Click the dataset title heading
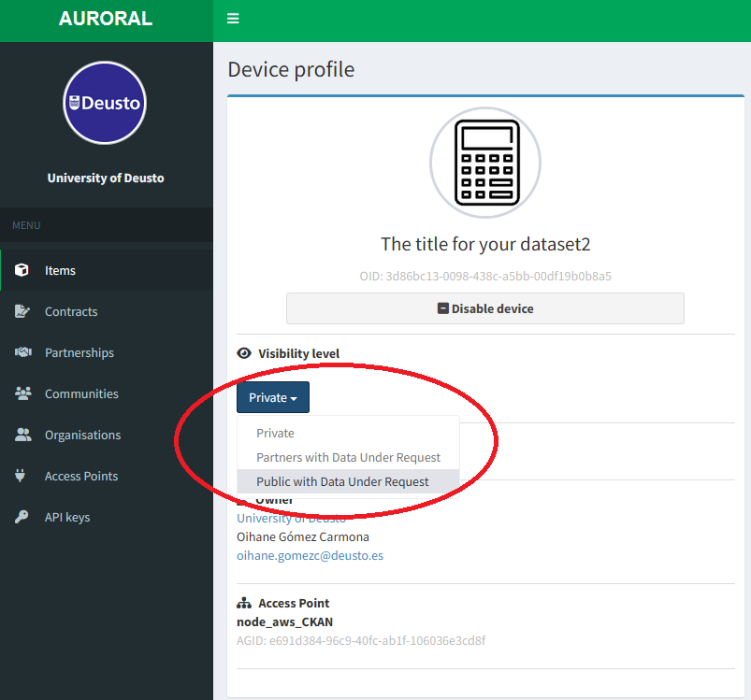Image resolution: width=751 pixels, height=700 pixels. [x=485, y=244]
